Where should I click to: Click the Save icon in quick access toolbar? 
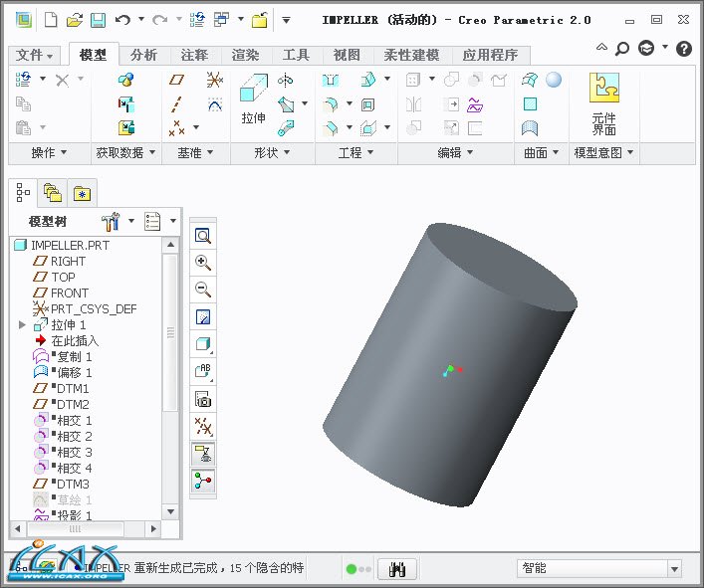[x=98, y=20]
